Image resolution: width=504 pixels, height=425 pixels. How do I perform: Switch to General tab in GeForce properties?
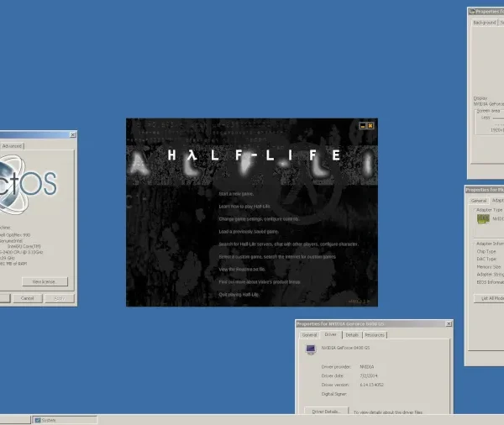click(x=309, y=335)
